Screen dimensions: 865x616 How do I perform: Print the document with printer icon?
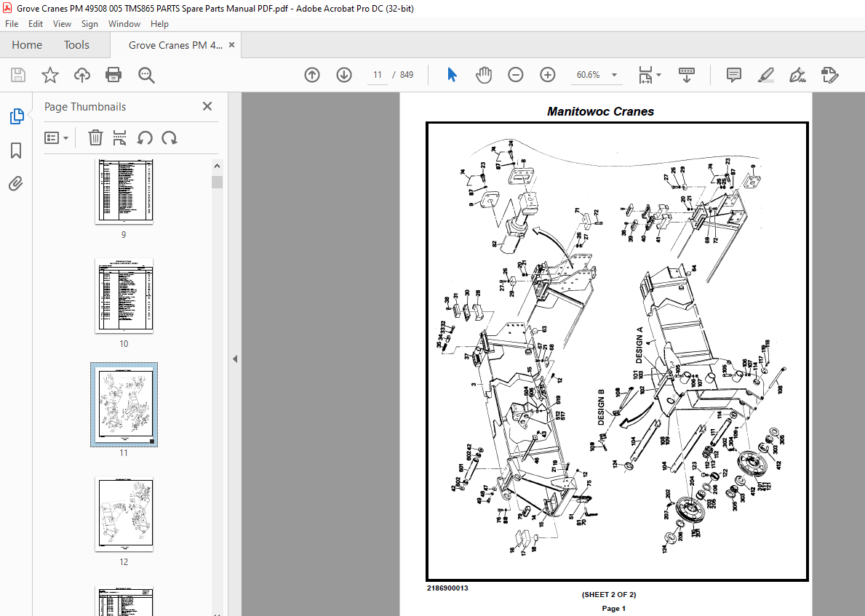[x=113, y=75]
